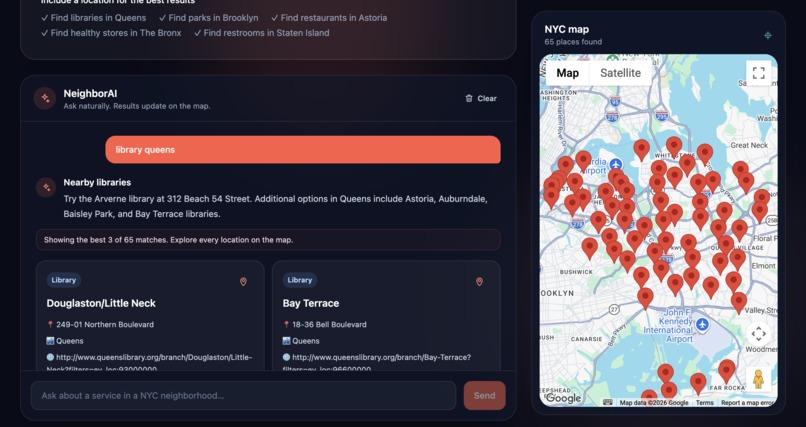Click the map pin icon on Bay Terrace card
The image size is (806, 427).
[x=479, y=282]
